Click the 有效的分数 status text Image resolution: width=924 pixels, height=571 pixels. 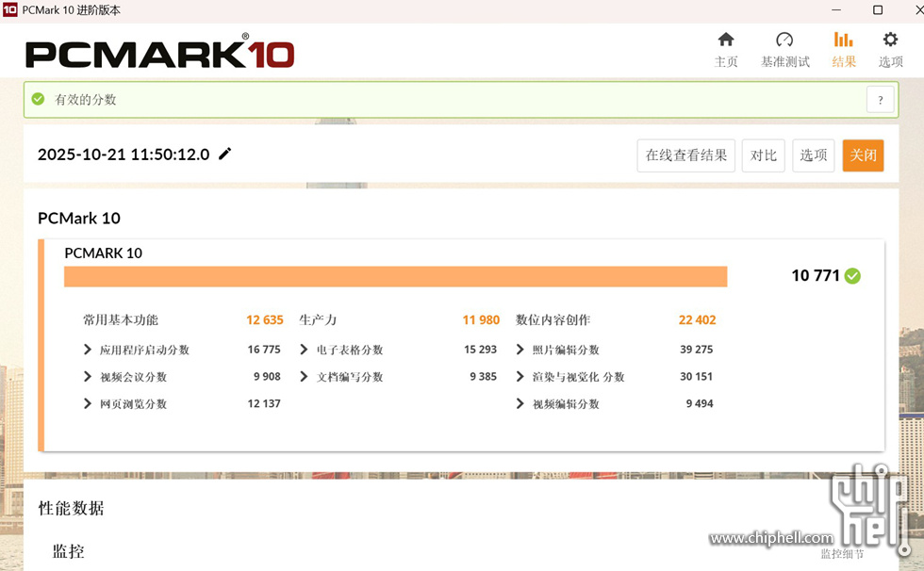[x=86, y=100]
